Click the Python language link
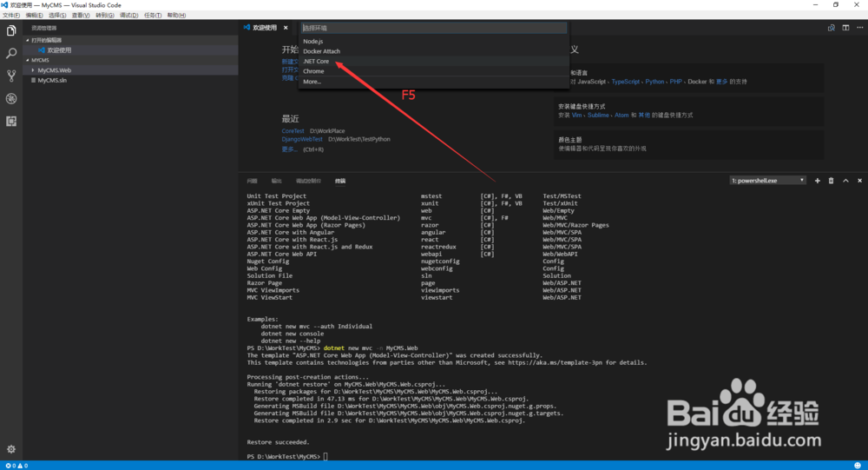The width and height of the screenshot is (868, 470). pos(654,82)
